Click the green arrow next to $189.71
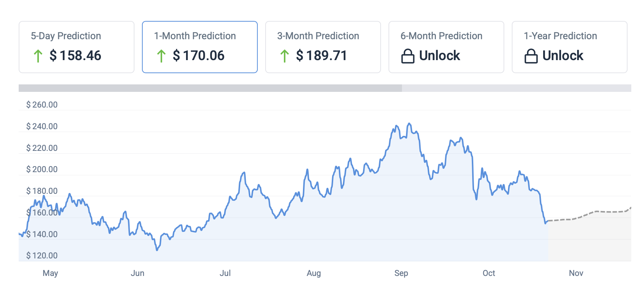 (x=284, y=56)
